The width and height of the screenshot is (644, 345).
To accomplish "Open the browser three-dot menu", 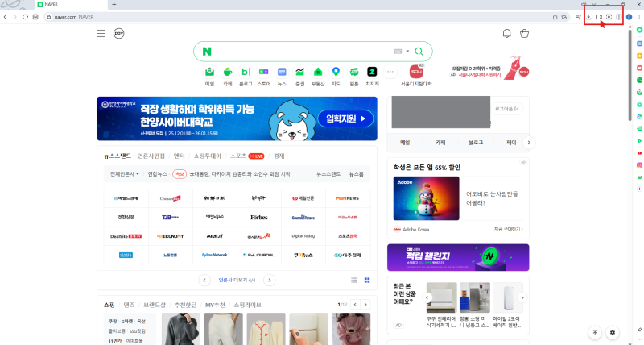I will [x=639, y=17].
